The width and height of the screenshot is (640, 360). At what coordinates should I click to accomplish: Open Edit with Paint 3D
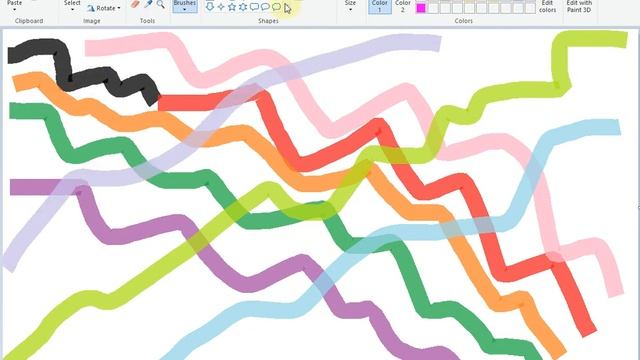click(x=579, y=6)
